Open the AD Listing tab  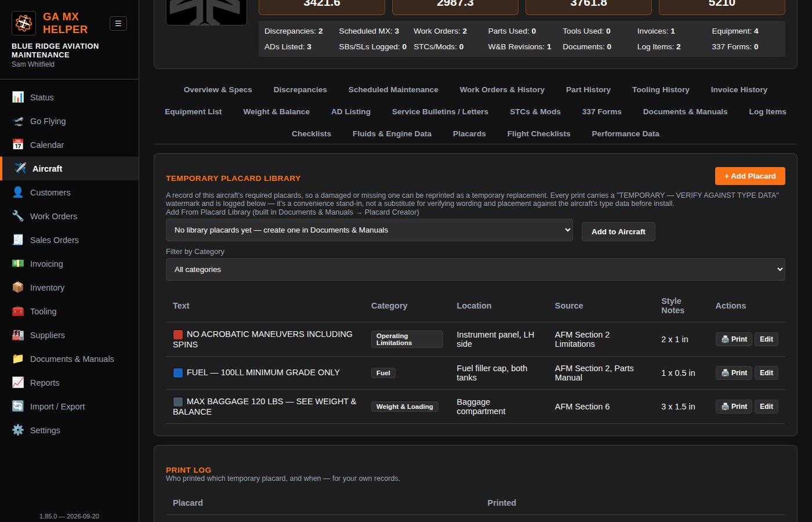(351, 111)
